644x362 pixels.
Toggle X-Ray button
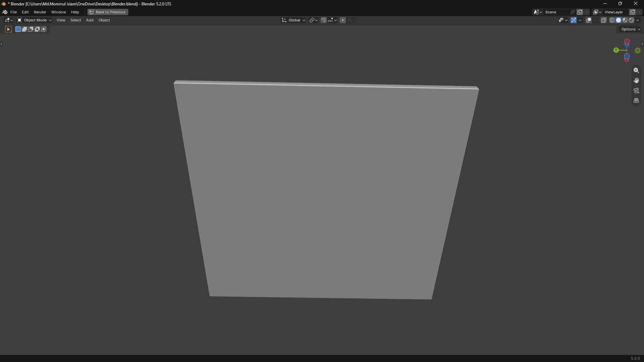(603, 20)
